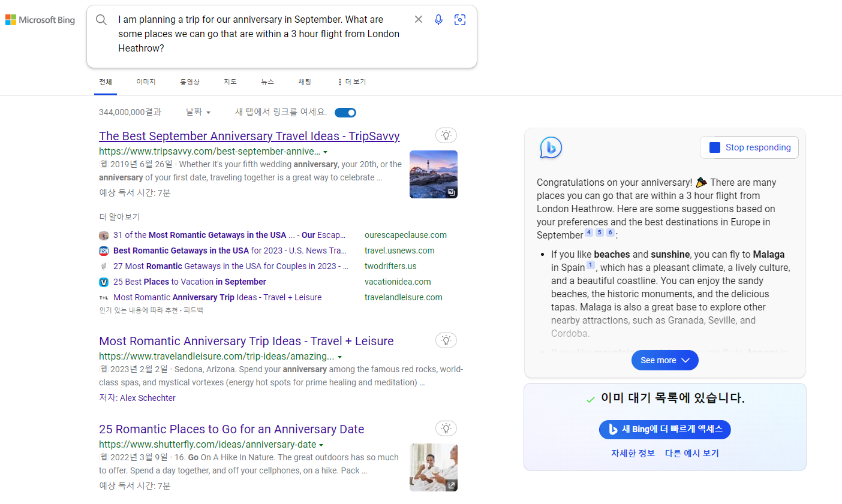Viewport: 842px width, 504px height.
Task: Open 25 Romantic Places to Go result
Action: (x=231, y=429)
